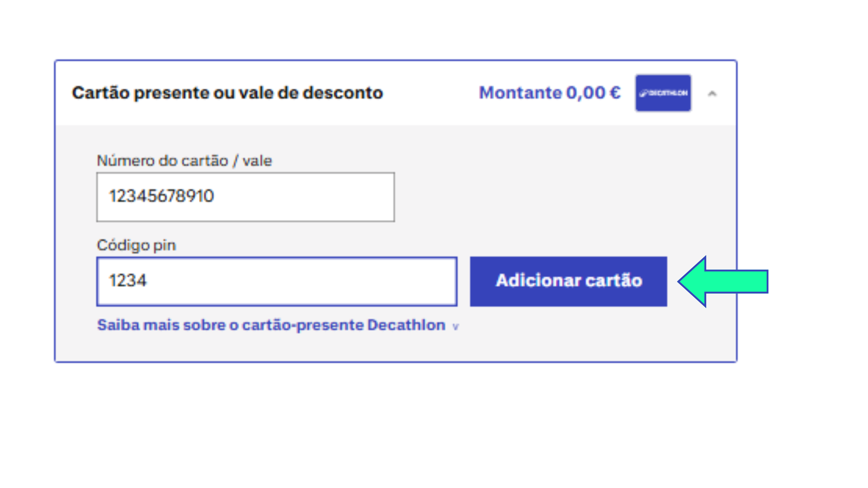868x488 pixels.
Task: Select the PIN value 1234
Action: 128,281
